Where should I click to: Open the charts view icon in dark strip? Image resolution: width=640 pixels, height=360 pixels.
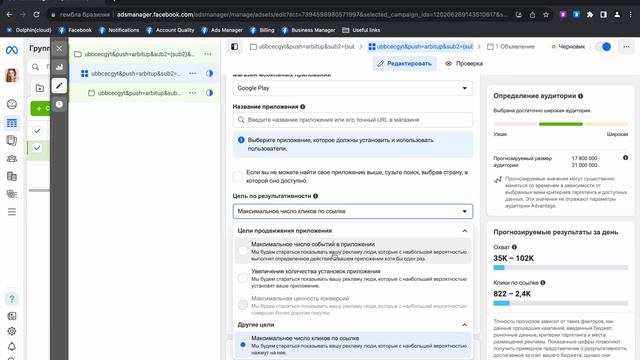point(59,67)
